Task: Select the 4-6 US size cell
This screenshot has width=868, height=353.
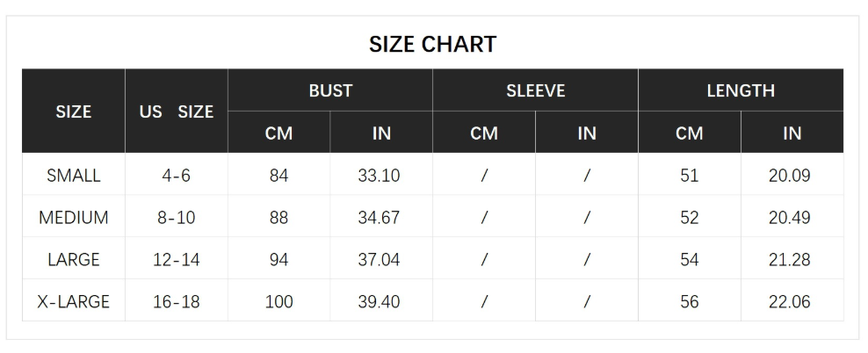Action: (x=177, y=176)
